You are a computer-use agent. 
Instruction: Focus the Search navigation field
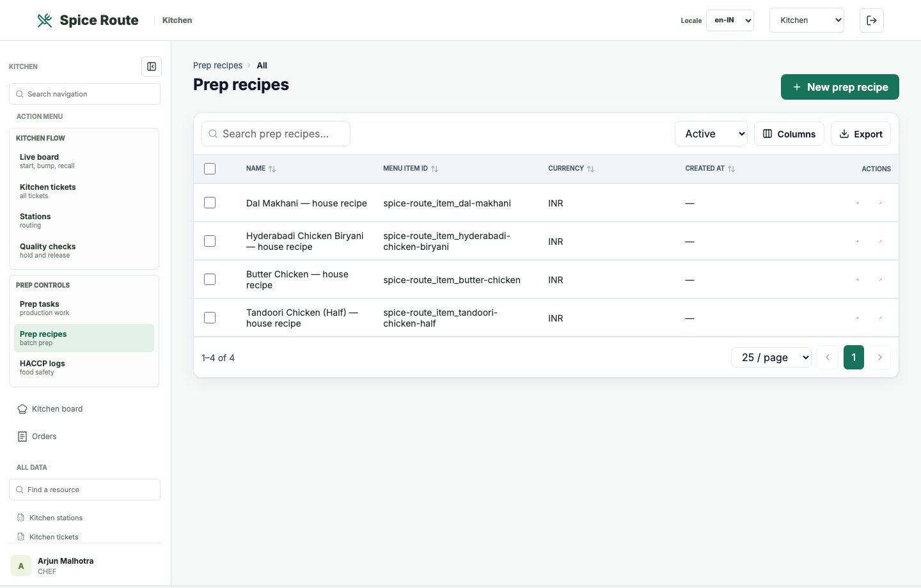[84, 94]
